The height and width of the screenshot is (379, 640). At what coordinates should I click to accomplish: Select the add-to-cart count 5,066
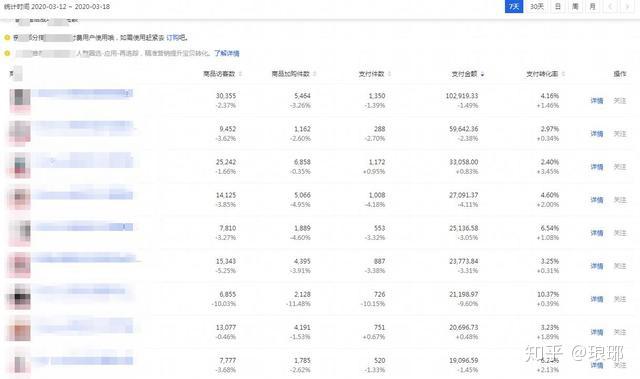302,195
